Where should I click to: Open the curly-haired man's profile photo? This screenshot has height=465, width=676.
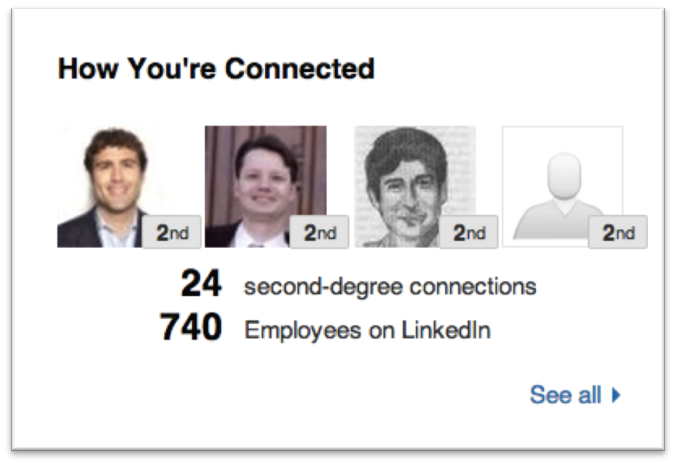pos(105,180)
